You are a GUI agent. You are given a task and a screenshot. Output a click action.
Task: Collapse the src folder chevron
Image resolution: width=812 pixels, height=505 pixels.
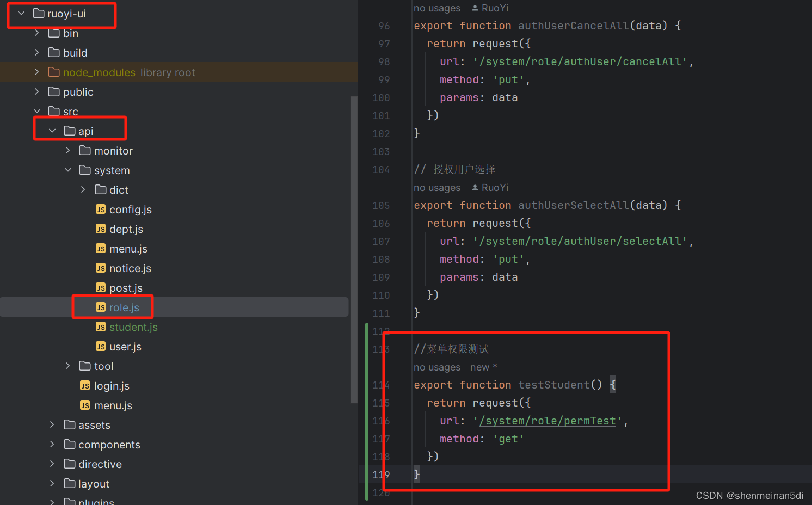[x=37, y=111]
